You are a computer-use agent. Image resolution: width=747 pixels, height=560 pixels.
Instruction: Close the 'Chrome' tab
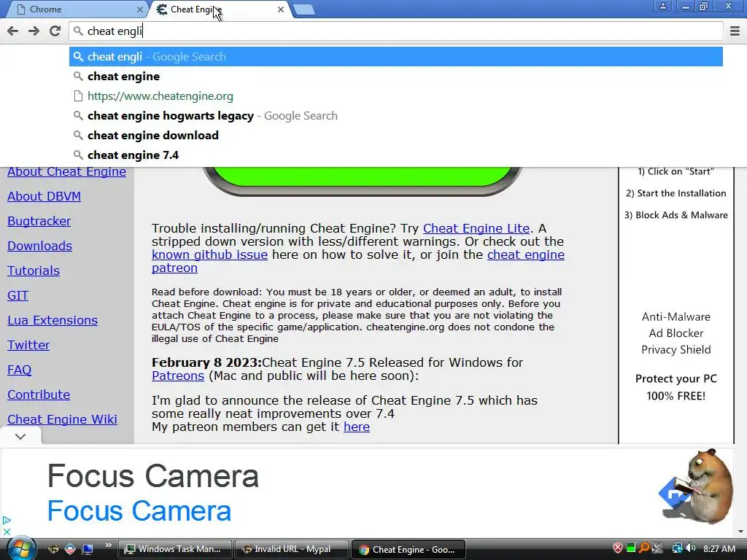(139, 9)
